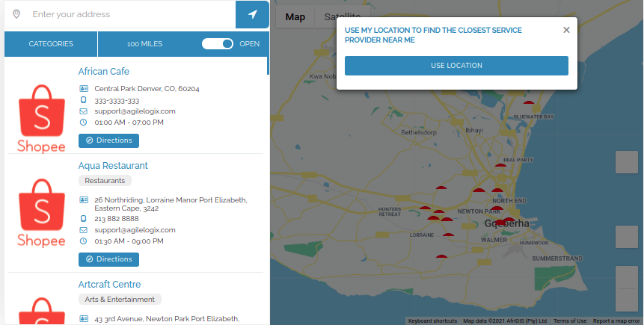
Task: Open the Artcraft Centre store title
Action: click(x=110, y=285)
